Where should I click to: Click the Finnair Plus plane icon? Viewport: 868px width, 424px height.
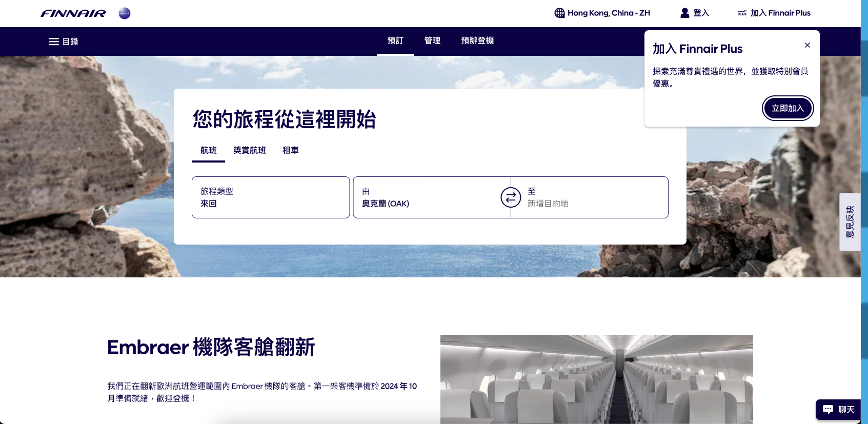(742, 13)
